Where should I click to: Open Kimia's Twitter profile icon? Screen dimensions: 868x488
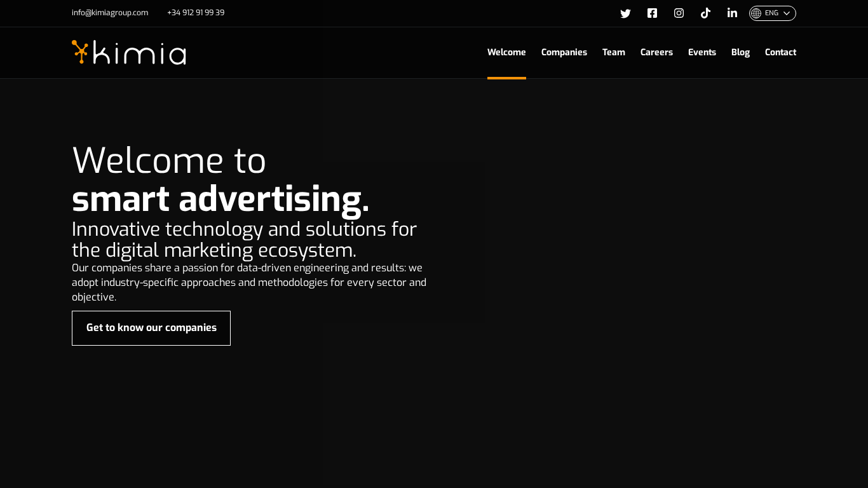[625, 13]
